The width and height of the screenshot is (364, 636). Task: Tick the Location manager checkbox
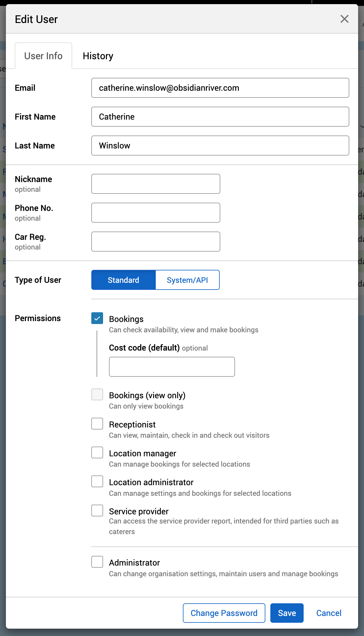97,453
